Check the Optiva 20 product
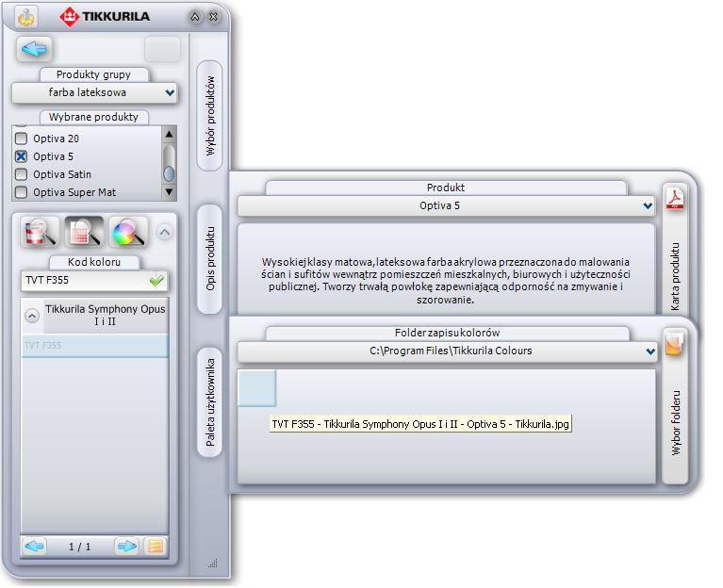723x588 pixels. (x=22, y=139)
